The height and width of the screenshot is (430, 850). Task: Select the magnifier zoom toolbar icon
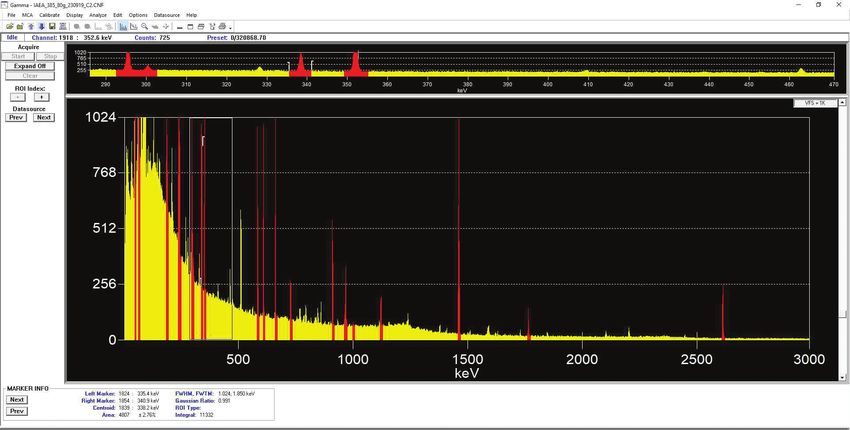144,26
